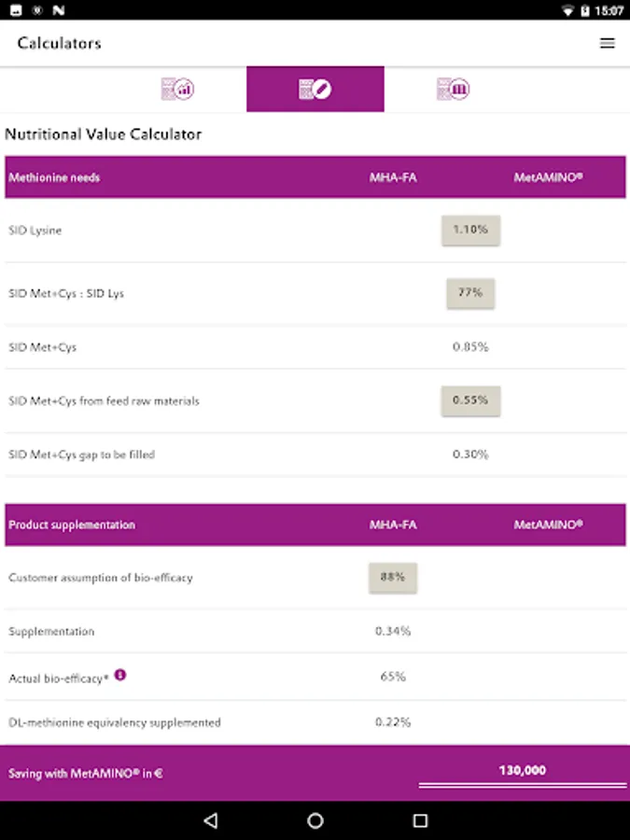
Task: Switch to the bar chart calculator tab
Action: tap(177, 90)
